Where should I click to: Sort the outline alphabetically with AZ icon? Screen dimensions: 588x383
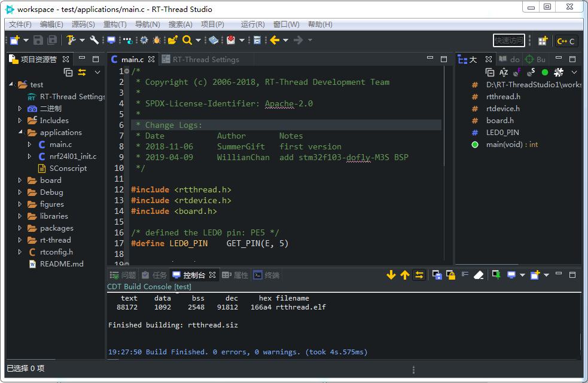[x=504, y=72]
